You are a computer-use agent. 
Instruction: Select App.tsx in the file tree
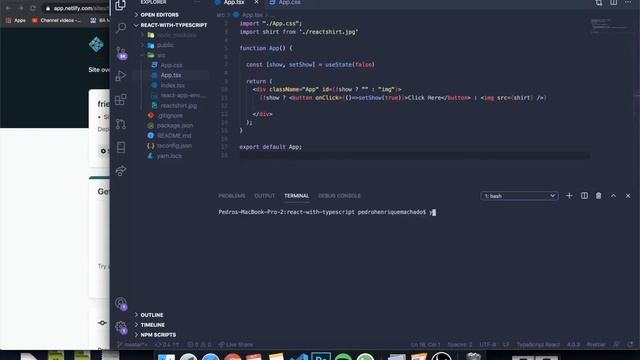[171, 75]
